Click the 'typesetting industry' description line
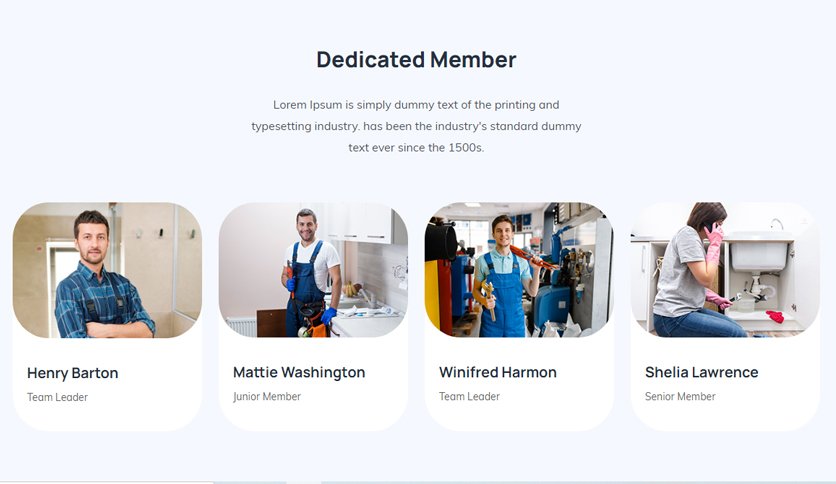This screenshot has height=484, width=836. pyautogui.click(x=416, y=126)
